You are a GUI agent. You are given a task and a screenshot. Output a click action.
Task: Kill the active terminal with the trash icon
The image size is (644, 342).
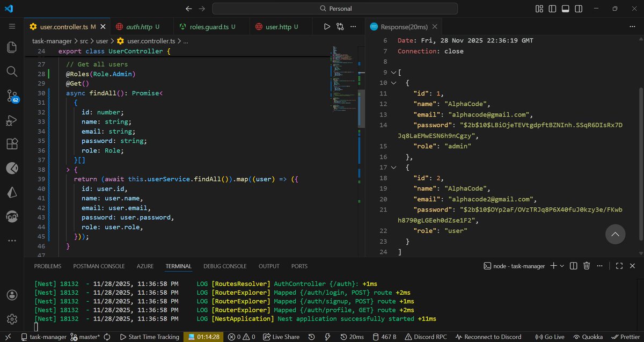586,265
